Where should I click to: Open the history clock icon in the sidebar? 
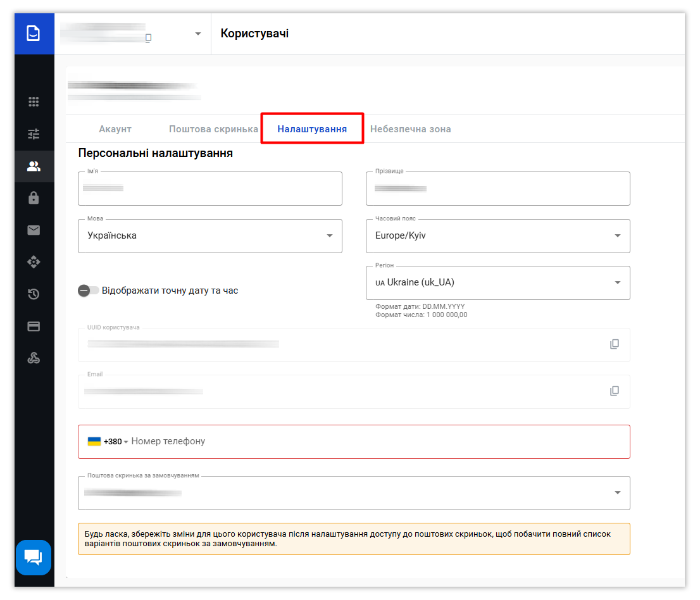[x=34, y=294]
